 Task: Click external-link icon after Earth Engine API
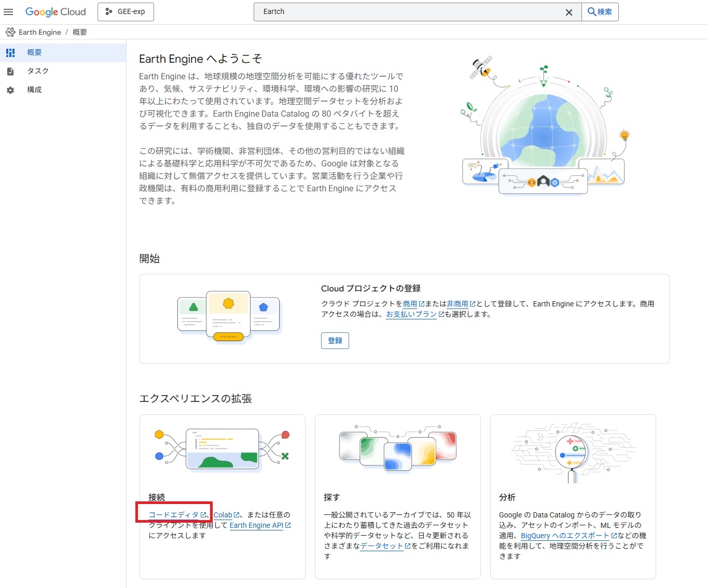(x=288, y=525)
